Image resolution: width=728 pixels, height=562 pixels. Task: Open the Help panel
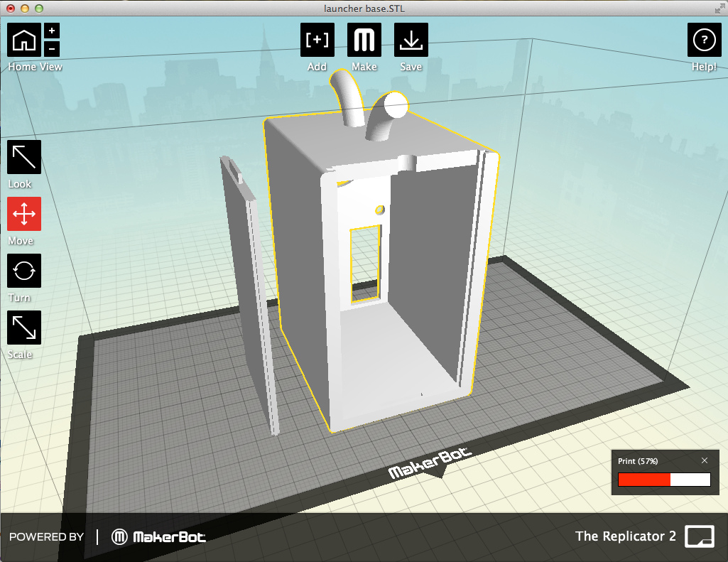pyautogui.click(x=704, y=40)
